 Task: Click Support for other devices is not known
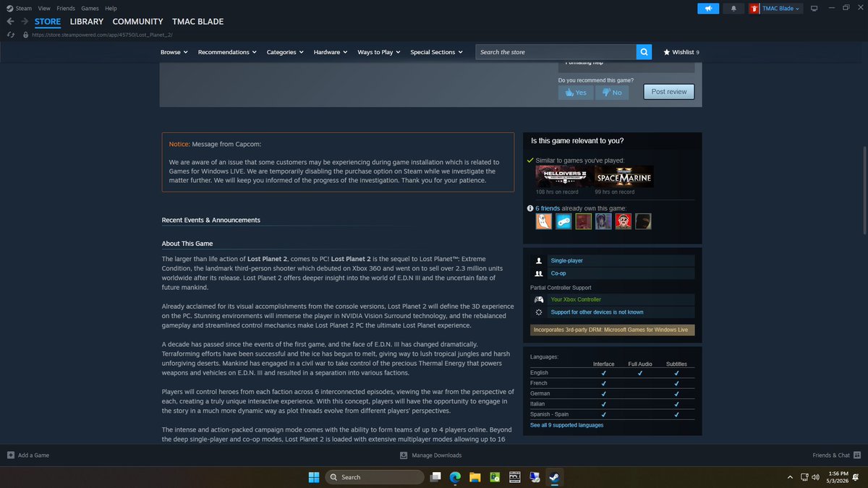(x=597, y=312)
